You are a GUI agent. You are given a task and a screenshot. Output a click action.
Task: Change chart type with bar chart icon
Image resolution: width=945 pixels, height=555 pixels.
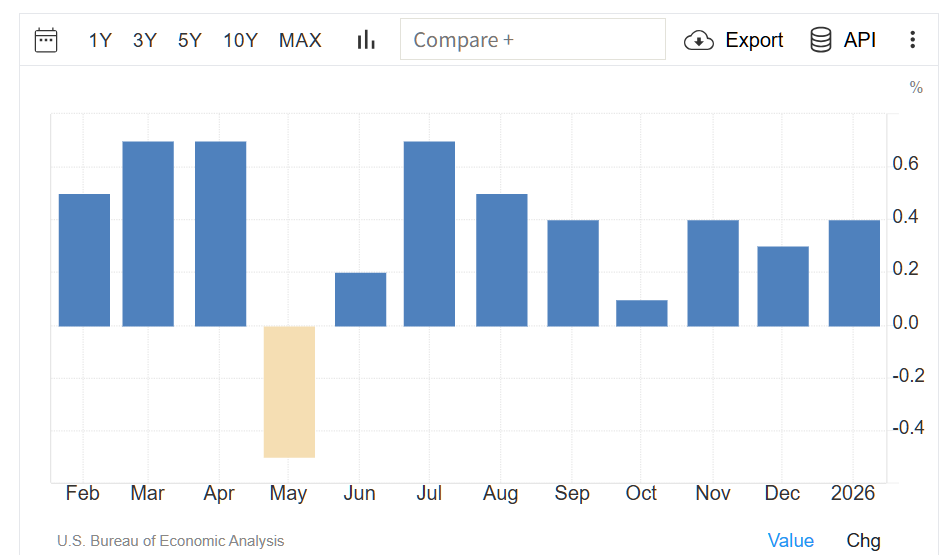pyautogui.click(x=366, y=40)
